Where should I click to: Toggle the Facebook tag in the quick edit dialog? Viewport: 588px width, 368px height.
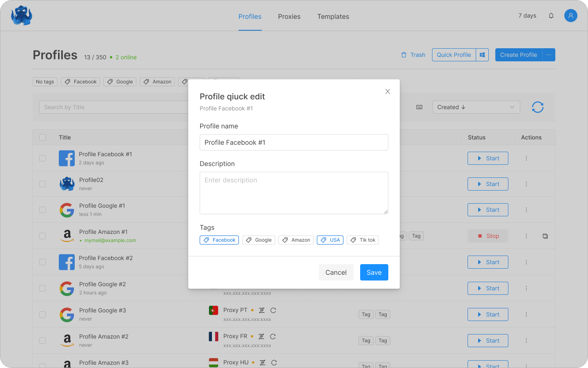tap(219, 240)
